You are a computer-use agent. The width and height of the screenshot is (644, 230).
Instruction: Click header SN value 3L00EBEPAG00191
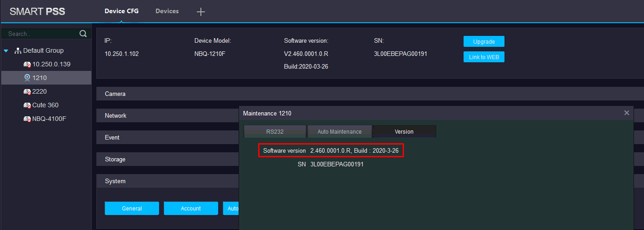tap(400, 54)
